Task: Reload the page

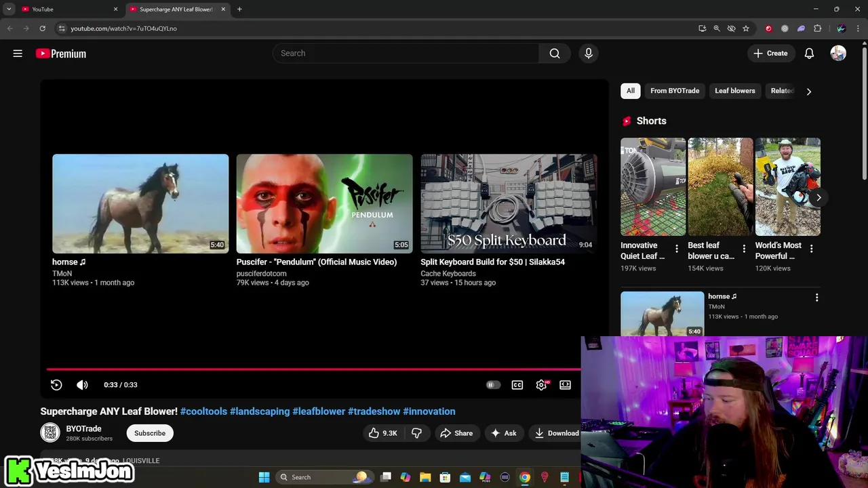Action: (42, 28)
